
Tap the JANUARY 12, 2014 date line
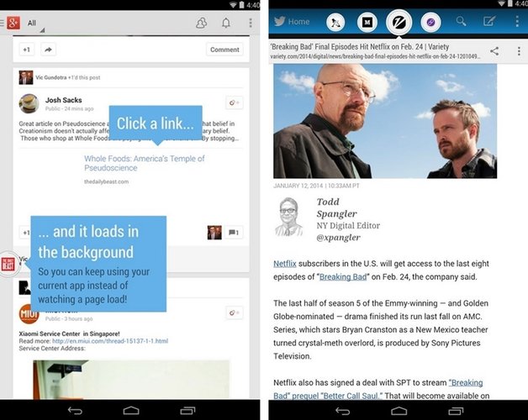pyautogui.click(x=316, y=186)
